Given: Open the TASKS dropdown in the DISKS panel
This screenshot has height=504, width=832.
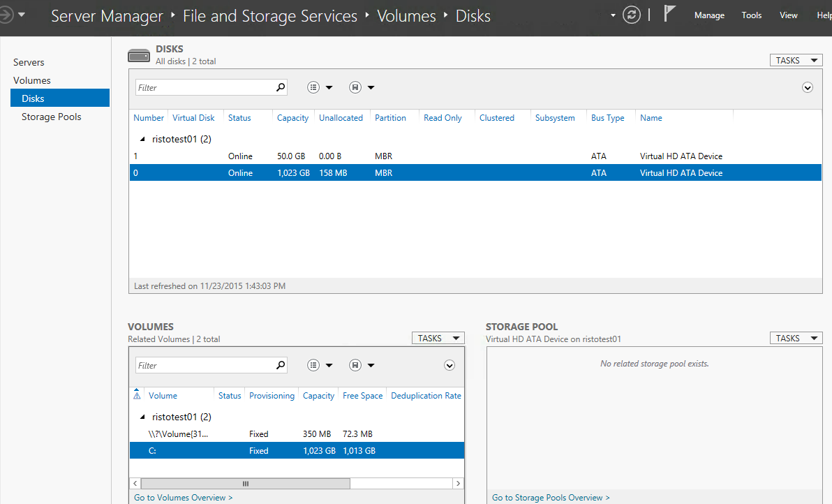Looking at the screenshot, I should point(795,60).
